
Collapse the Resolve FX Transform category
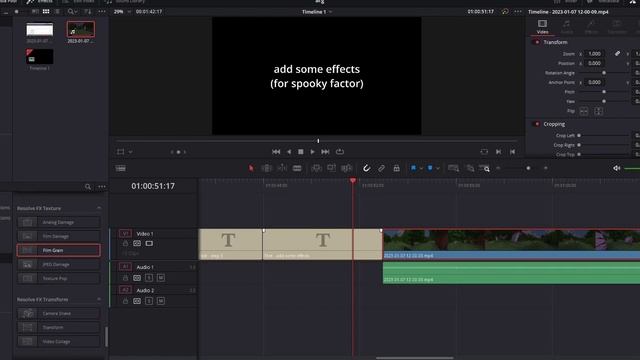99,300
